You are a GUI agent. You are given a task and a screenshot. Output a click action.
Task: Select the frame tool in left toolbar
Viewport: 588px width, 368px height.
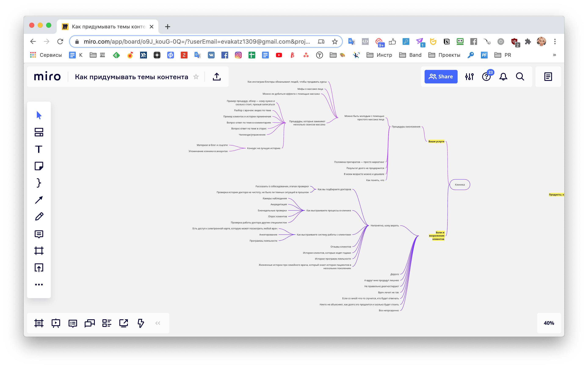39,251
